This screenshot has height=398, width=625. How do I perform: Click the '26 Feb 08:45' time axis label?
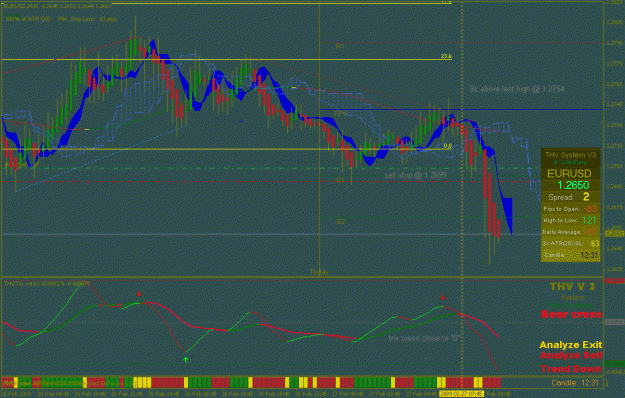pos(54,394)
